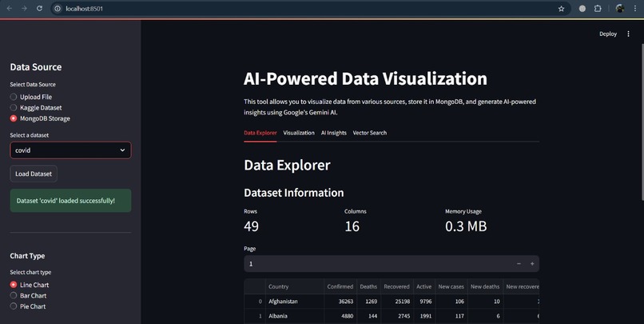Open the browser profile avatar
This screenshot has width=644, height=324.
(620, 8)
